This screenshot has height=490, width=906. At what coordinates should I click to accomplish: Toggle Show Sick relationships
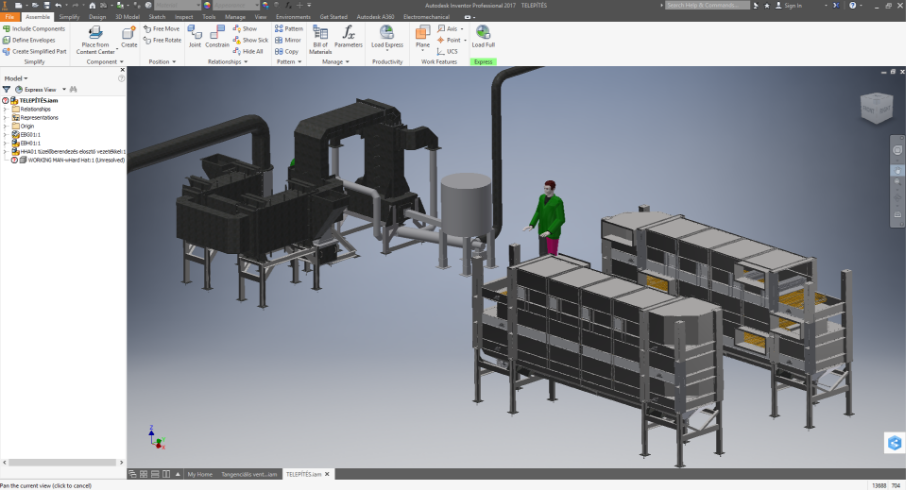[250, 40]
